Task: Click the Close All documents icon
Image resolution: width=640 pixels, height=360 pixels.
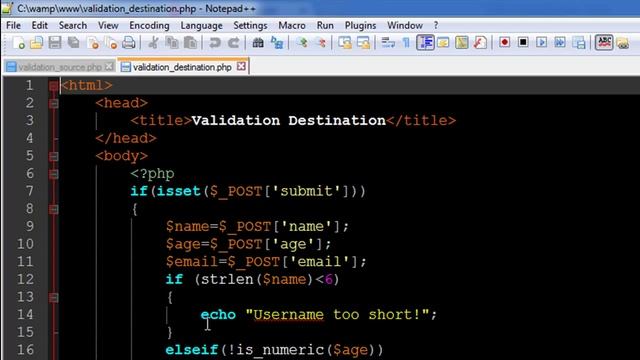Action: (x=111, y=42)
